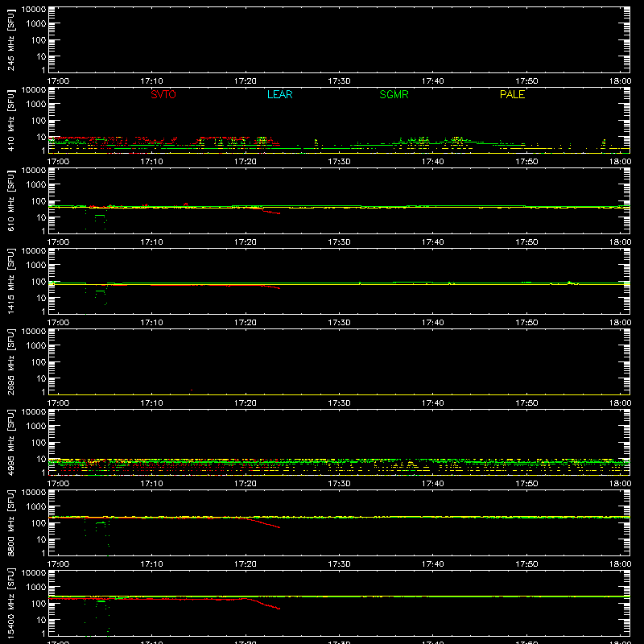The width and height of the screenshot is (644, 644).
Task: Select the 610 MHz [SFU] axis title
Action: pos(10,200)
